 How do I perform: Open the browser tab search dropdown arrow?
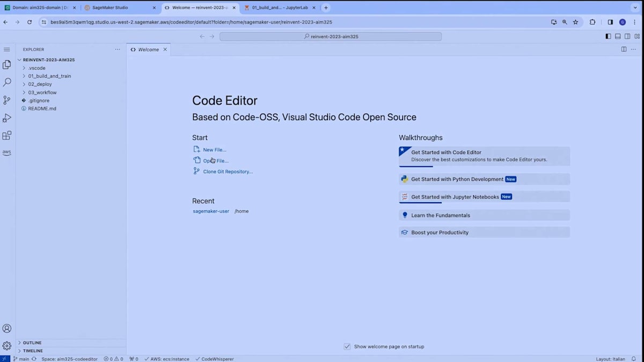pyautogui.click(x=635, y=8)
